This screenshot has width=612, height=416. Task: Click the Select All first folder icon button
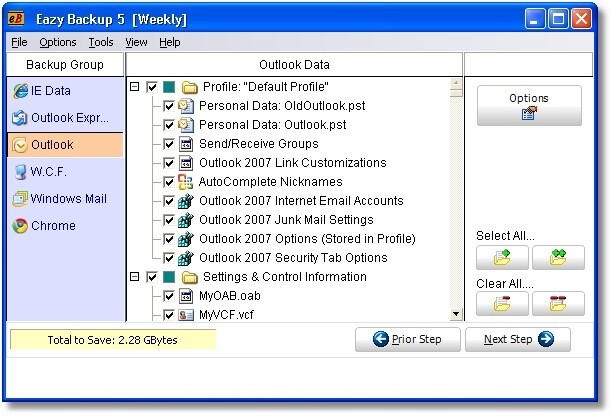[x=502, y=258]
